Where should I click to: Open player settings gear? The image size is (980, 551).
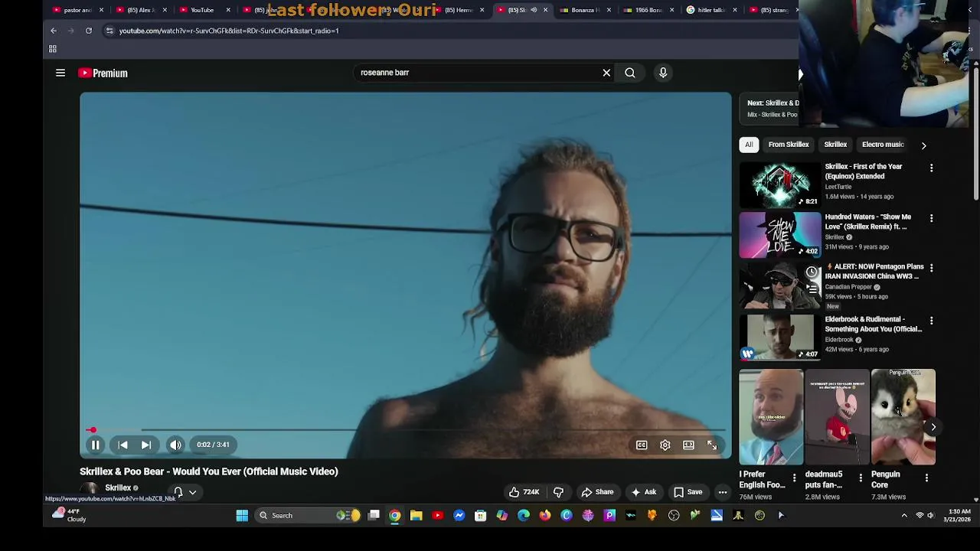coord(665,445)
